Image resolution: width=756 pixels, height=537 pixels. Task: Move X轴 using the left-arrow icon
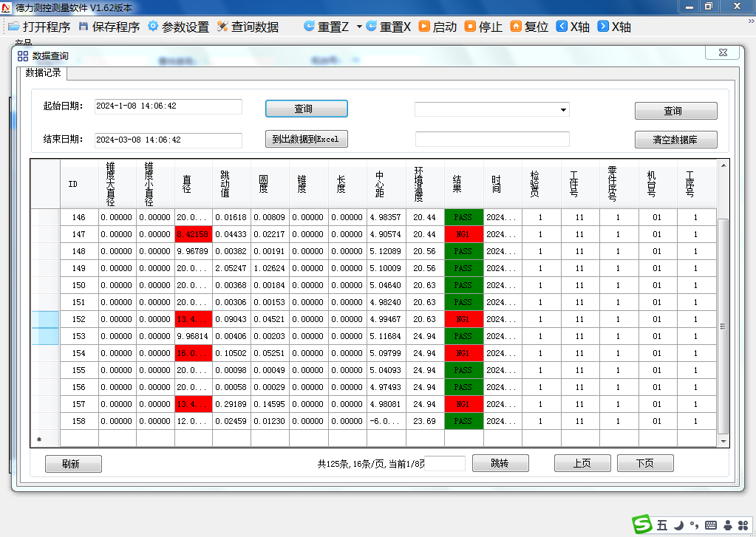coord(561,27)
